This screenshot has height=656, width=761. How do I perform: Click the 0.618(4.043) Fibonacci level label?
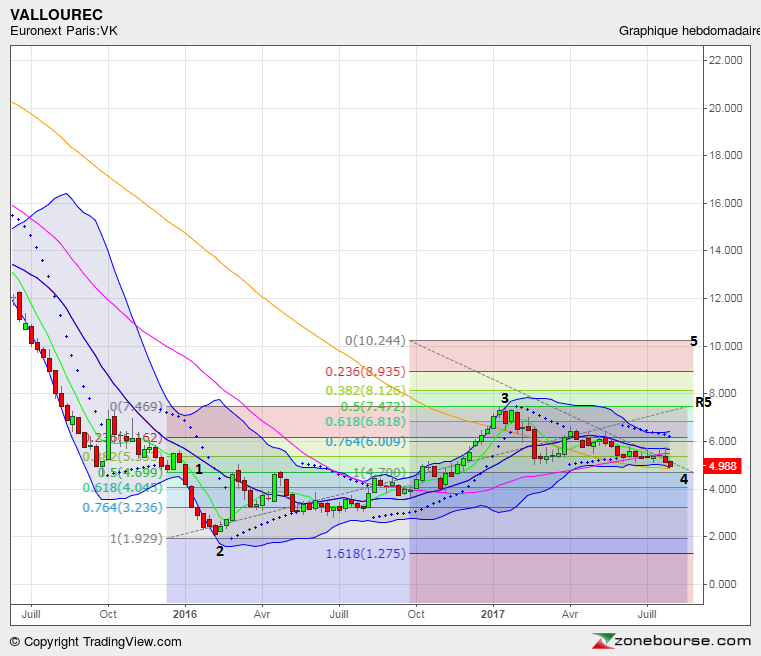click(x=122, y=488)
